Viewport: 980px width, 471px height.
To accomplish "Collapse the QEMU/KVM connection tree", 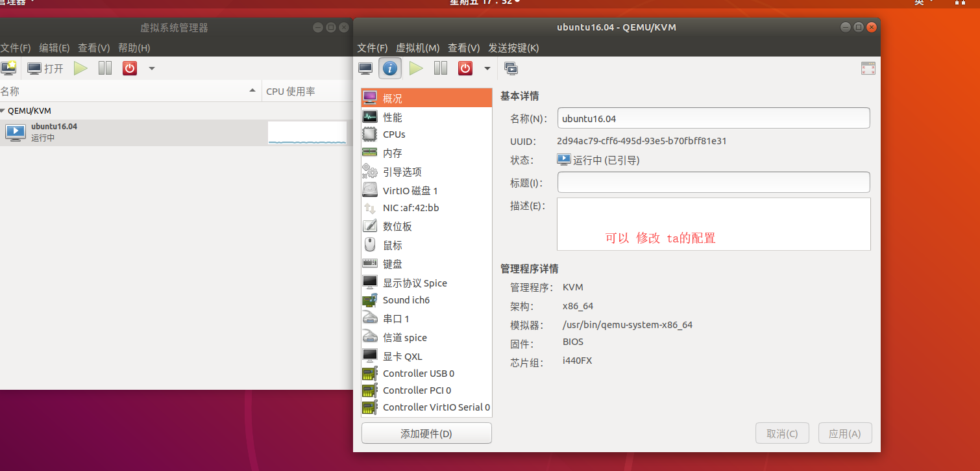I will tap(5, 110).
